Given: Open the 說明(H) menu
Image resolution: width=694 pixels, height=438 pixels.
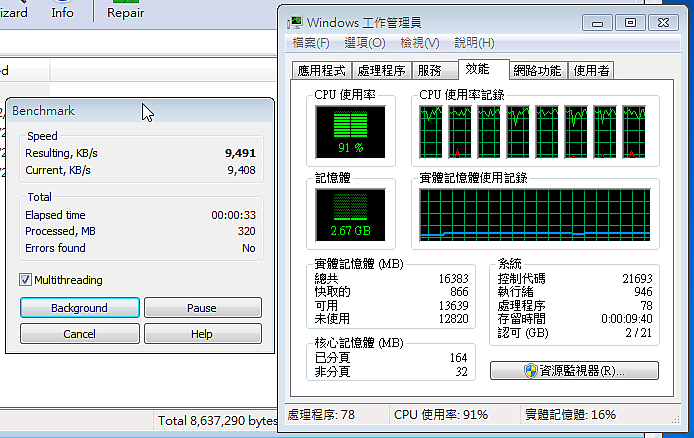Looking at the screenshot, I should pos(474,43).
